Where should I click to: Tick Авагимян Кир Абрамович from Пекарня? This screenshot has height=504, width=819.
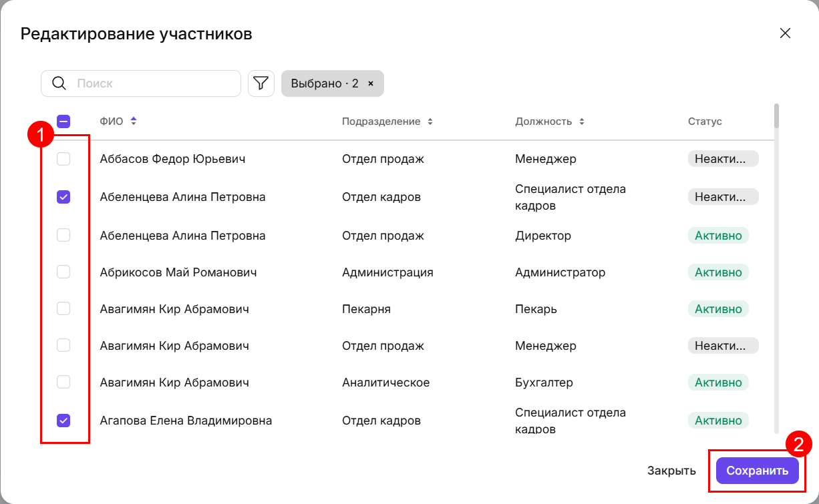(x=63, y=309)
